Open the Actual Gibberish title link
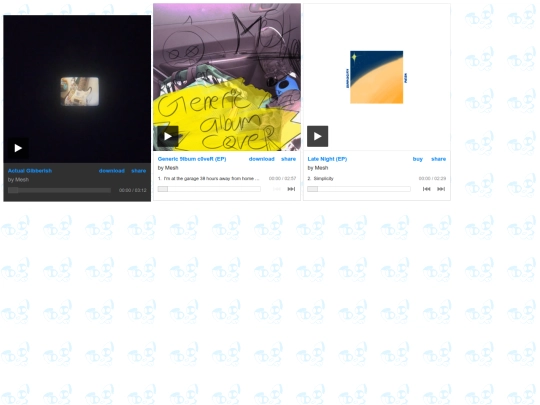This screenshot has width=540, height=405. pyautogui.click(x=30, y=171)
